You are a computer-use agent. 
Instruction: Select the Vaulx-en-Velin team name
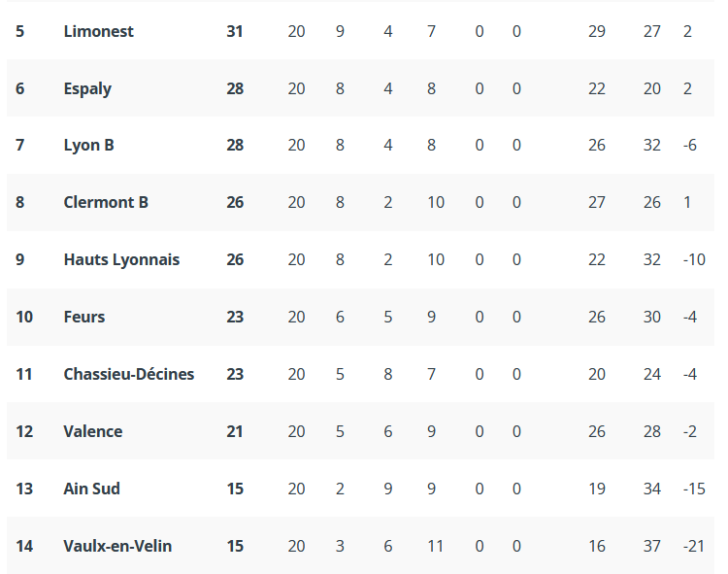point(117,546)
